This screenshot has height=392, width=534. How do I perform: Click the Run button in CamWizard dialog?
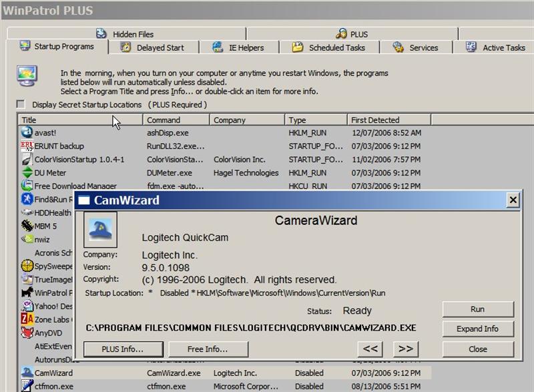478,309
